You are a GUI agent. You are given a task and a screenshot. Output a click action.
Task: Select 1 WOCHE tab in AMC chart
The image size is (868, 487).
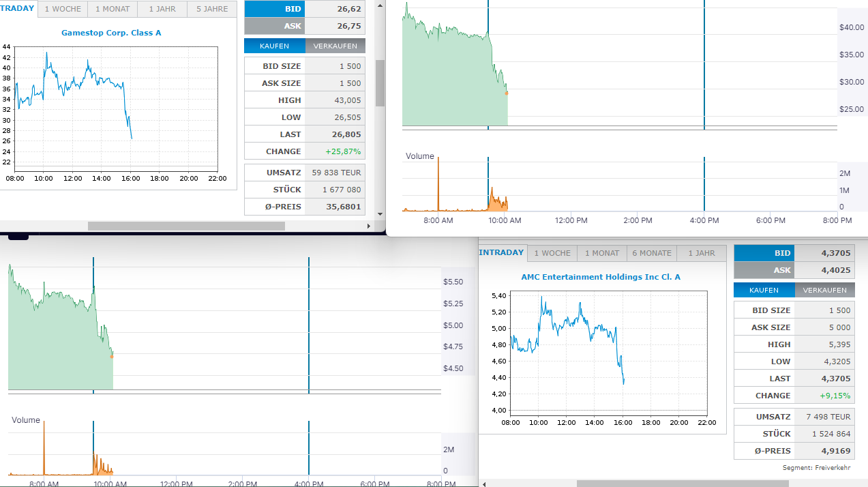point(552,253)
